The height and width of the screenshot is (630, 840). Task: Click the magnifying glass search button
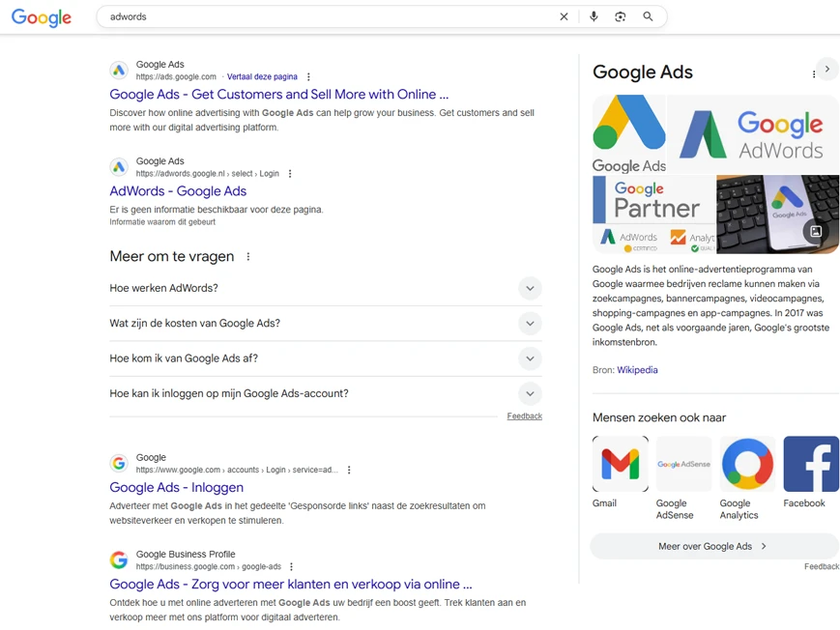pyautogui.click(x=649, y=16)
